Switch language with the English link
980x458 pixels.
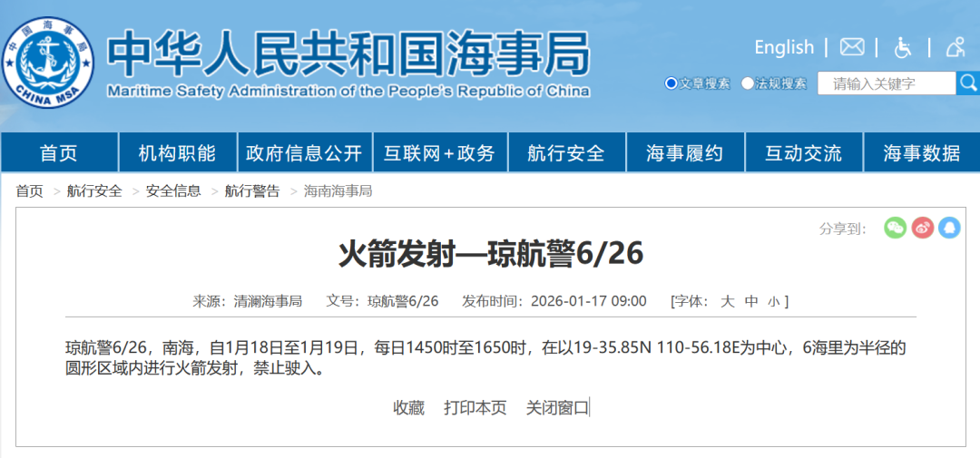click(784, 47)
